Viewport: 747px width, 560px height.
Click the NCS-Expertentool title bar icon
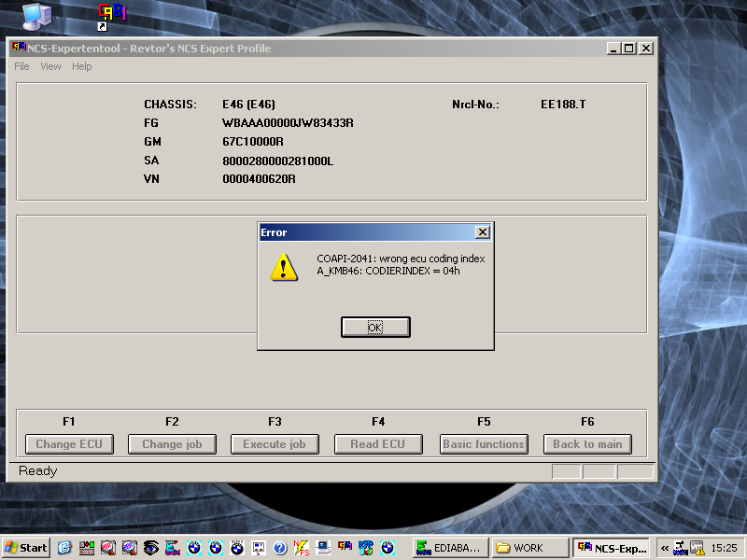[19, 48]
